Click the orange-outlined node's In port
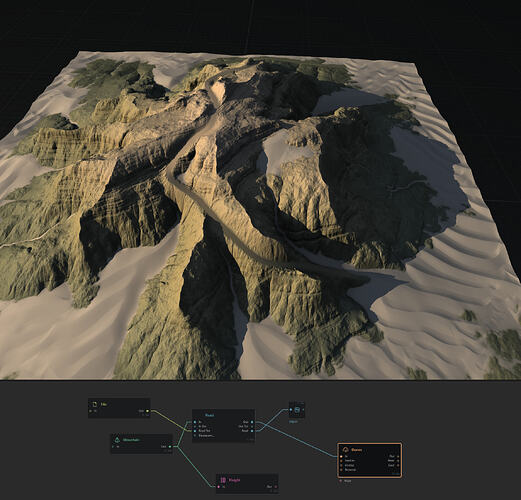 pos(341,456)
